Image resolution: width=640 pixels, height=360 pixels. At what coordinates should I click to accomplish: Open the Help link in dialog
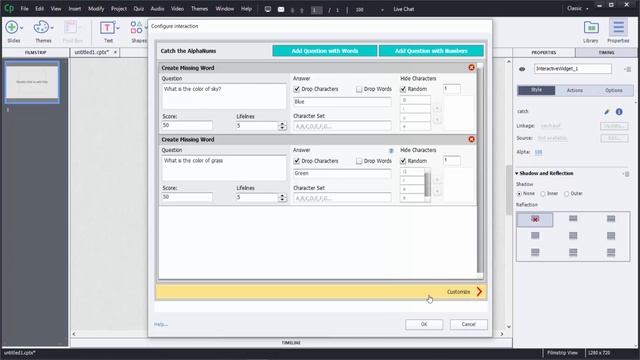(161, 324)
